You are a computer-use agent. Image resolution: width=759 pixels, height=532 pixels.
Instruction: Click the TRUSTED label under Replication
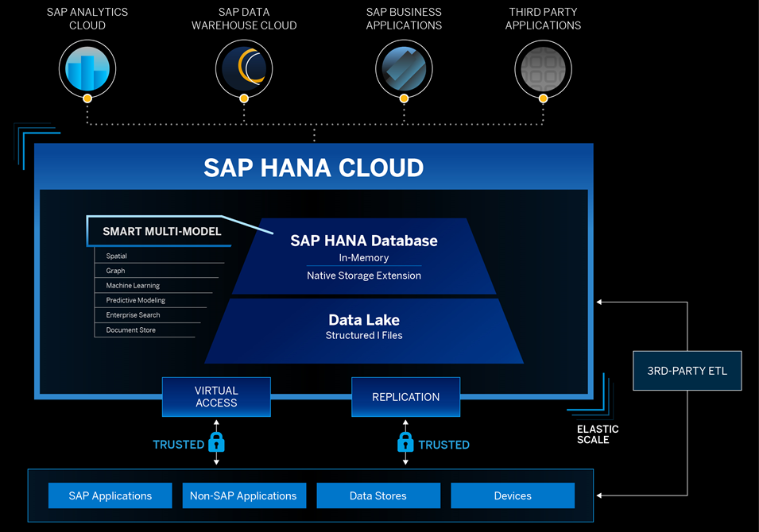pyautogui.click(x=444, y=445)
